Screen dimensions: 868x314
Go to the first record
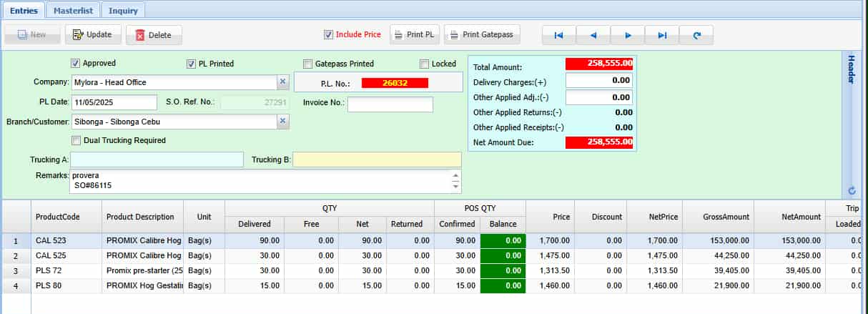(558, 35)
